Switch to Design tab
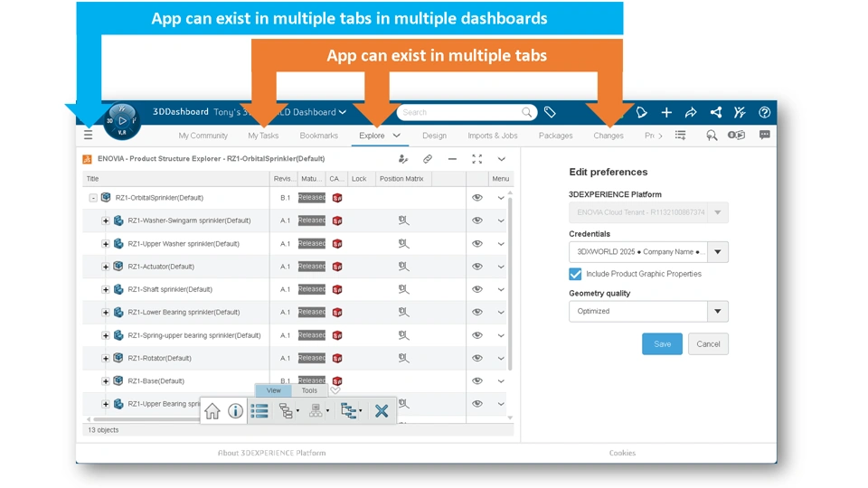Viewport: 868px width, 488px height. (435, 136)
